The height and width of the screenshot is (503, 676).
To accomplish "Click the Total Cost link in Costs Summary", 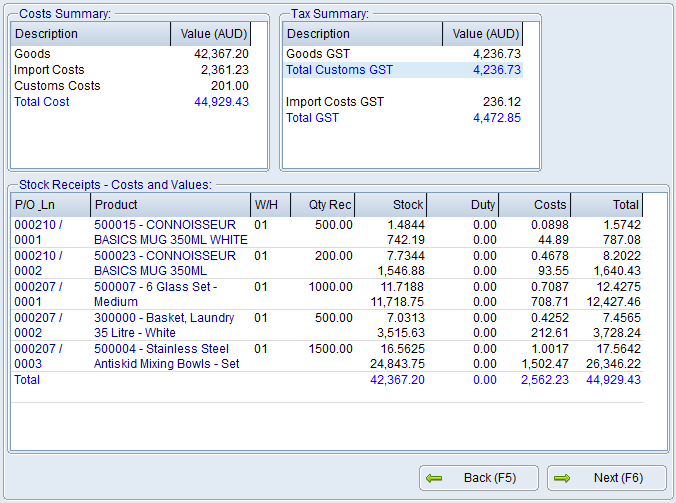I will click(x=42, y=102).
